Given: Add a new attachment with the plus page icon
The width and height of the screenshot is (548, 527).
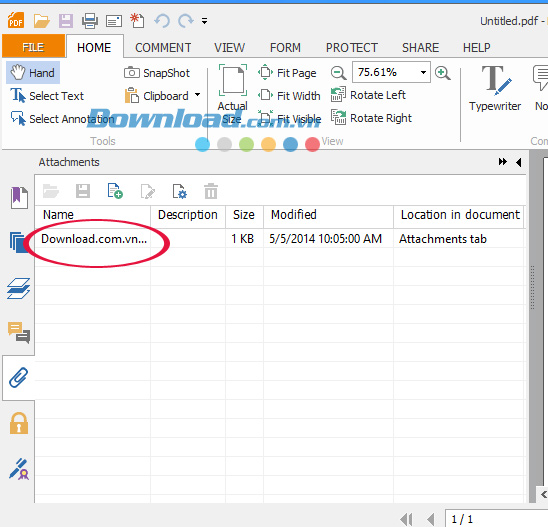Looking at the screenshot, I should [x=115, y=191].
